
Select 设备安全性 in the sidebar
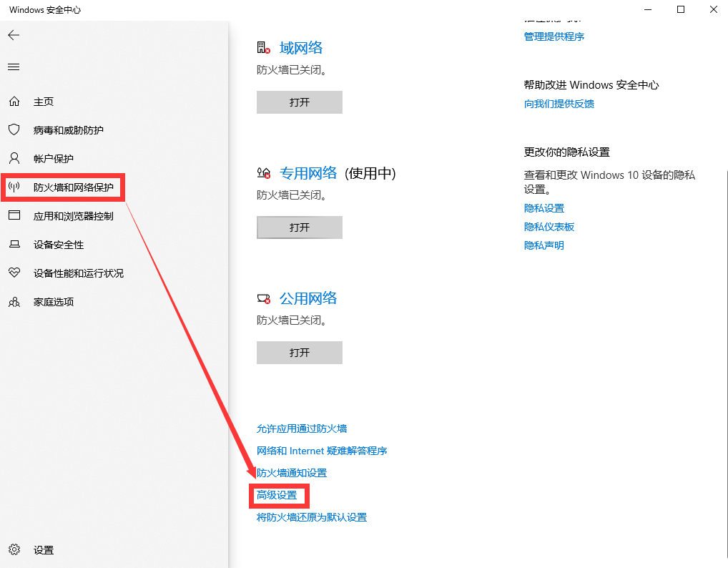tap(59, 245)
